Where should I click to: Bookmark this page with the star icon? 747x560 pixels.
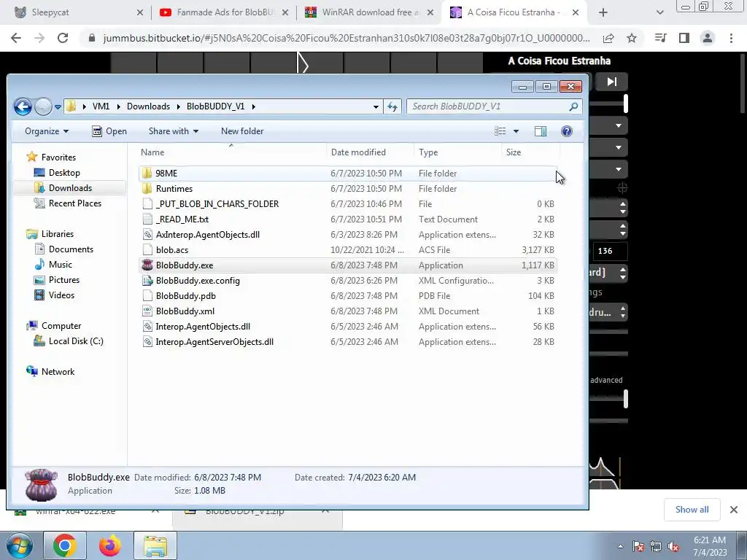[632, 38]
